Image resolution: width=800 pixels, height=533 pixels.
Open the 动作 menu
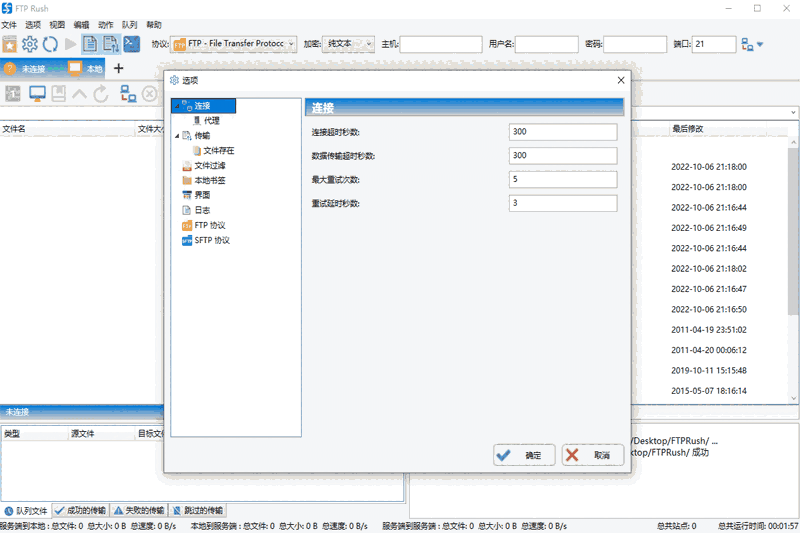coord(106,24)
